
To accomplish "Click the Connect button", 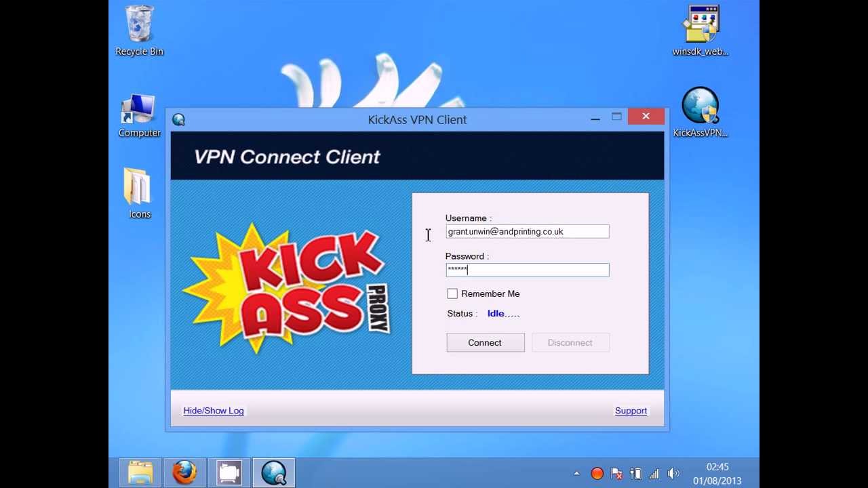I will tap(486, 342).
